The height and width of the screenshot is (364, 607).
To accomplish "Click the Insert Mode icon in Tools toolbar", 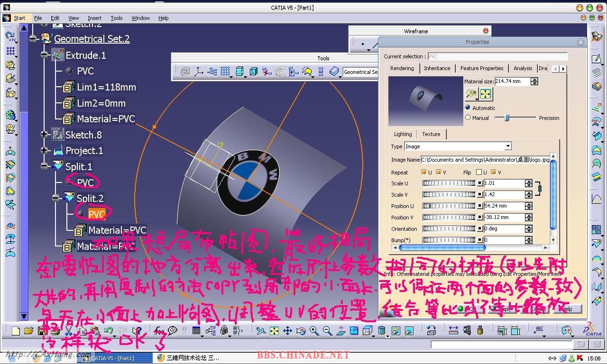I will (294, 72).
